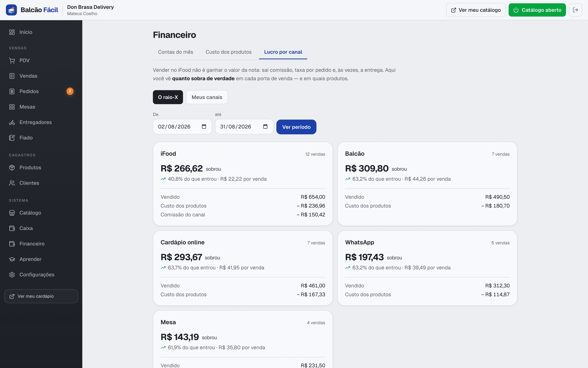Click the R$ 197,43 WhatsApp profit value
588x368 pixels.
[364, 257]
